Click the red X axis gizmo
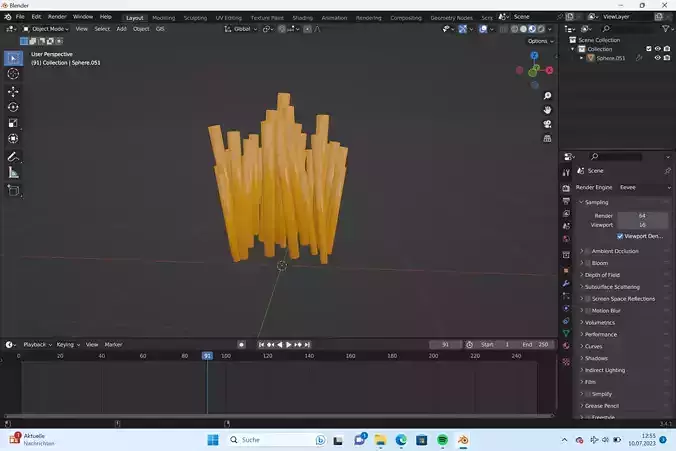The height and width of the screenshot is (451, 676). click(x=549, y=70)
